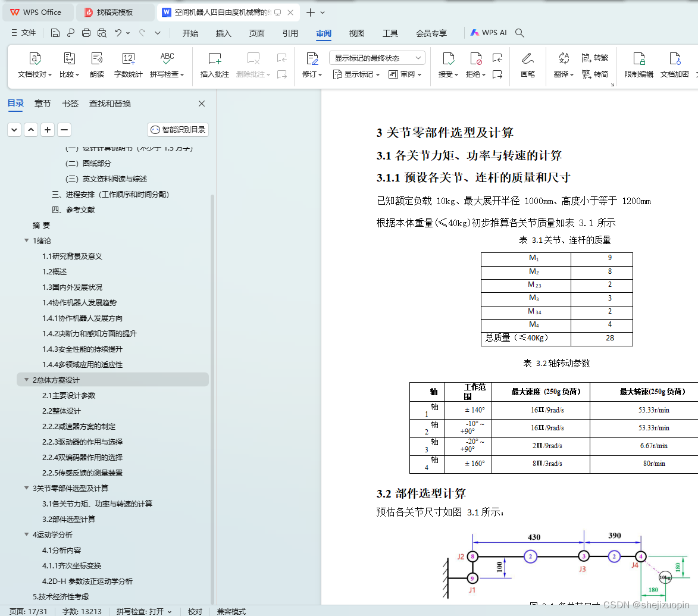Screen dimensions: 698x616
Task: Switch to the 找稻壳模板 window tab
Action: pos(114,12)
